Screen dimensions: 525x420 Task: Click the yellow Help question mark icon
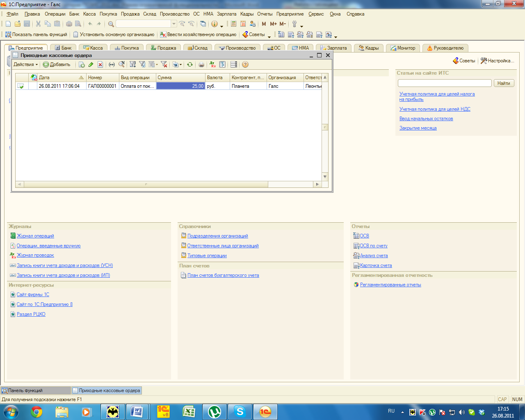click(245, 64)
